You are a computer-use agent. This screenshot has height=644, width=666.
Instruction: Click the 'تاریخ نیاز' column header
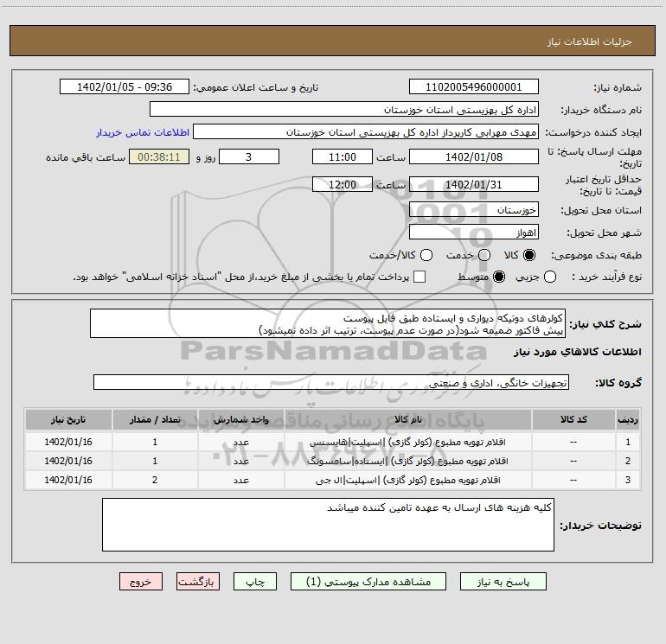pyautogui.click(x=68, y=420)
